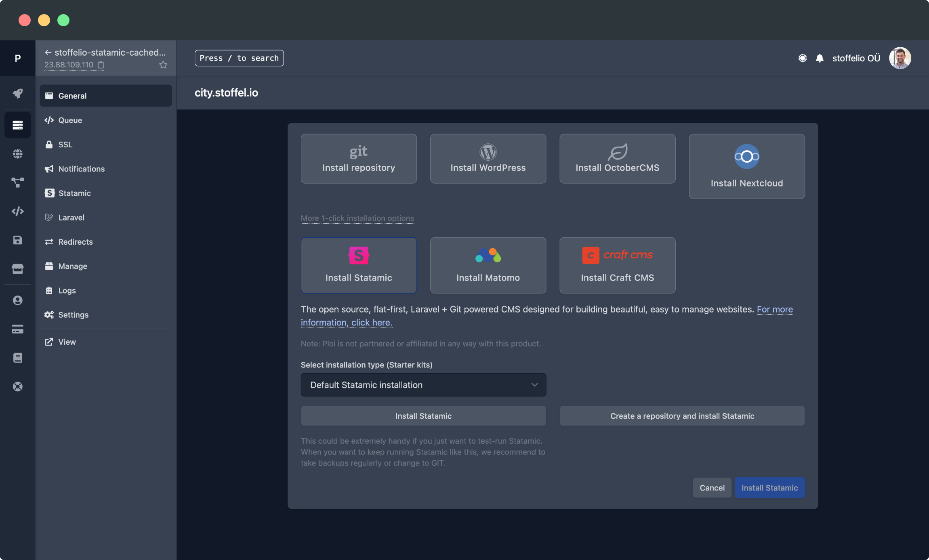Choose the Install WordPress card

click(x=488, y=159)
